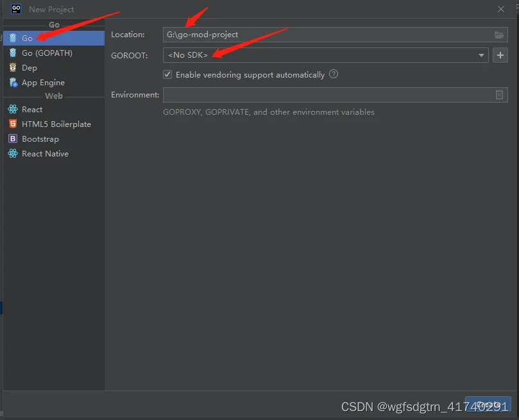Click the React atom icon

[13, 109]
